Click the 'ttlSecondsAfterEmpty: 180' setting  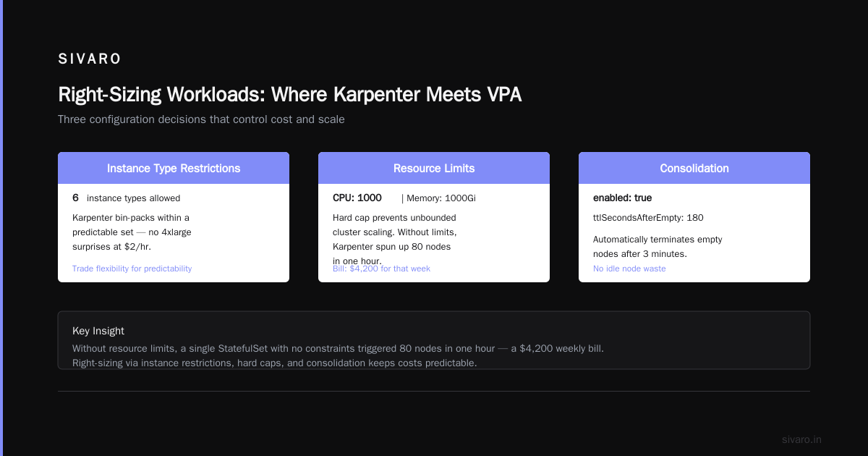pos(648,218)
